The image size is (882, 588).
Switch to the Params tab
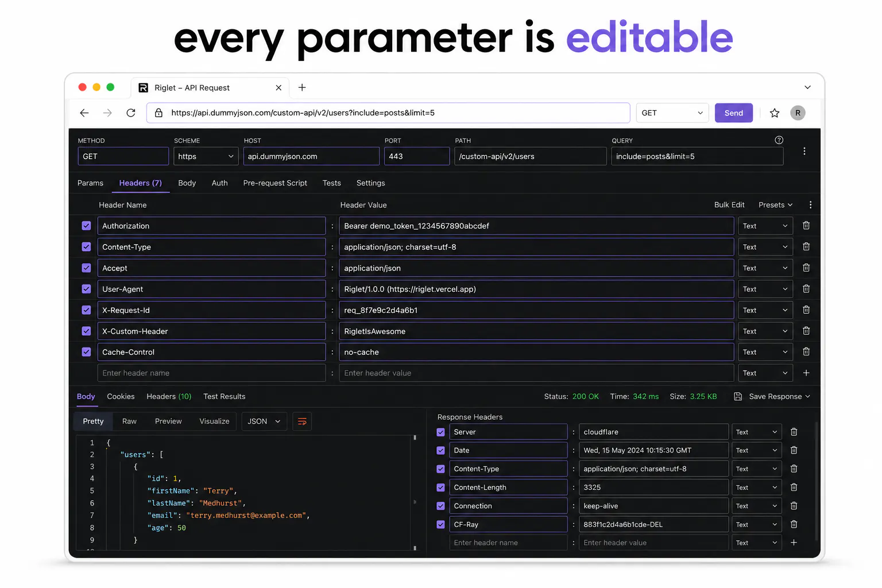tap(90, 183)
